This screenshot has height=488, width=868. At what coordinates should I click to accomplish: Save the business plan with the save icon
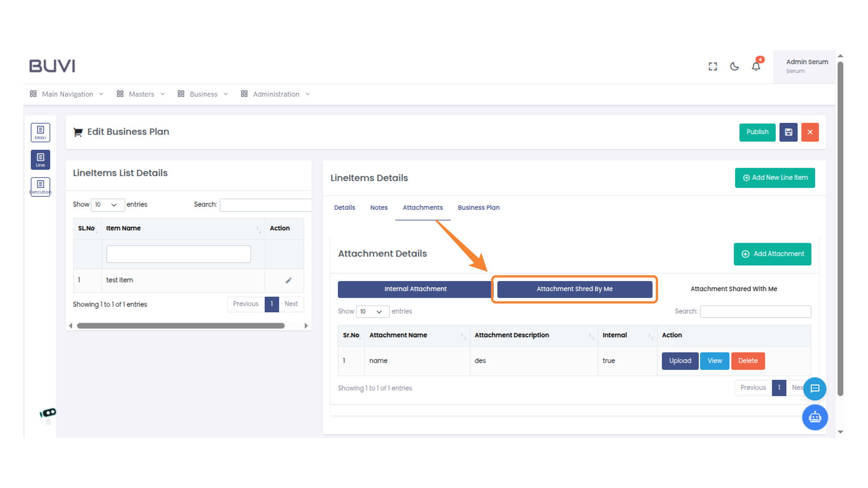(x=788, y=132)
